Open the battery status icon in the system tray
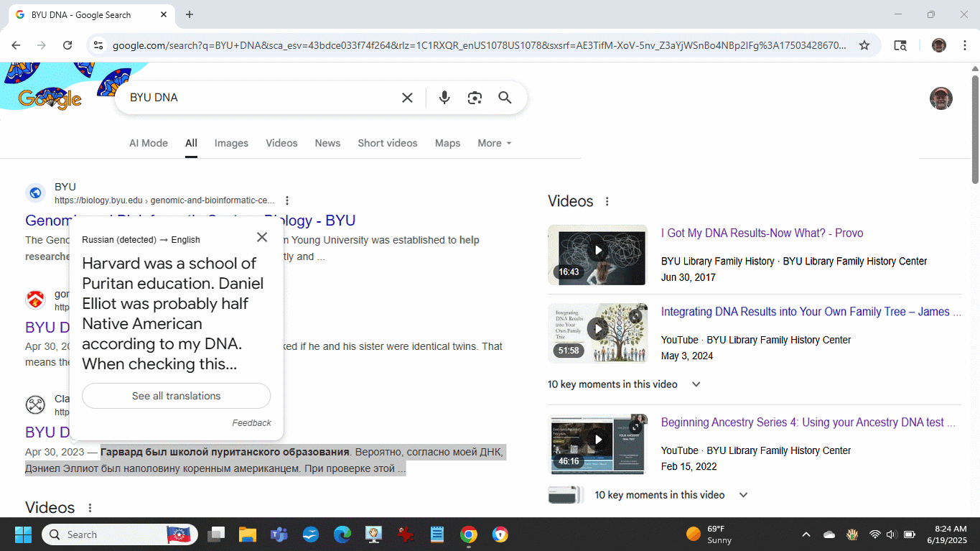Image resolution: width=980 pixels, height=551 pixels. [x=910, y=534]
